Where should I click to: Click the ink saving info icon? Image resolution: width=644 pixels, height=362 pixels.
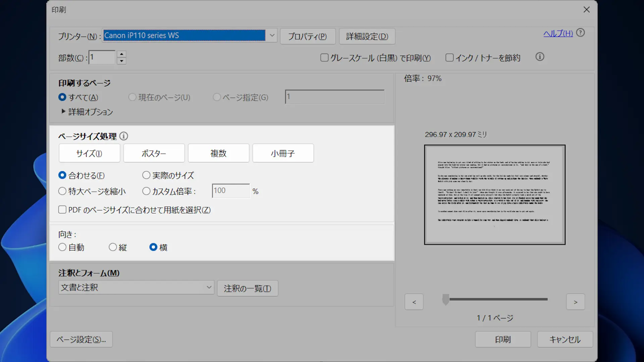point(540,57)
